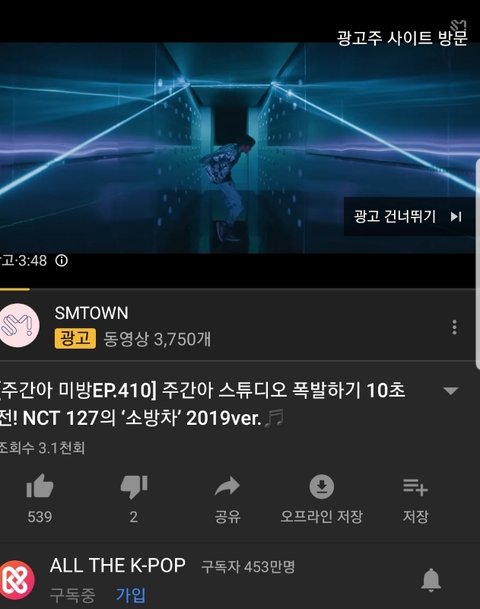Open the ALL THE K-POP channel name
This screenshot has width=480, height=609.
pyautogui.click(x=118, y=566)
